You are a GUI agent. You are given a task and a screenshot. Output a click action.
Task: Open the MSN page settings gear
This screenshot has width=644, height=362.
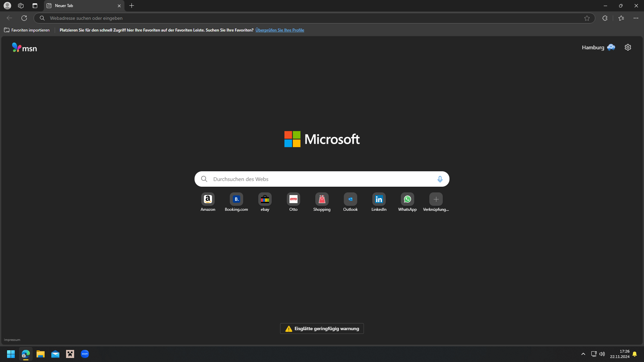point(628,47)
